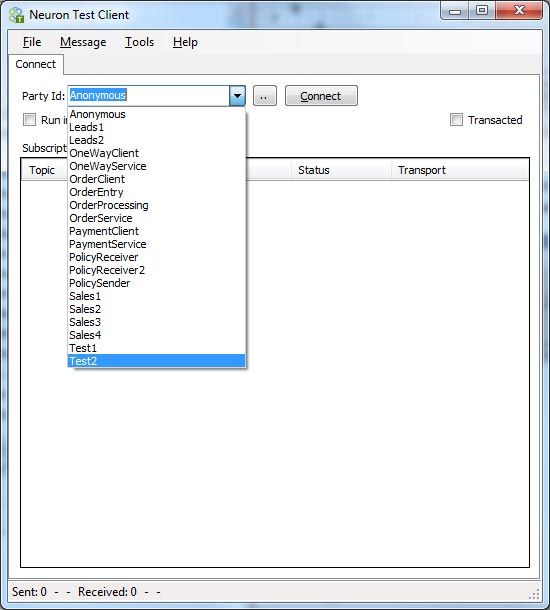This screenshot has height=610, width=550.
Task: Choose PaymentService from the list
Action: (156, 244)
